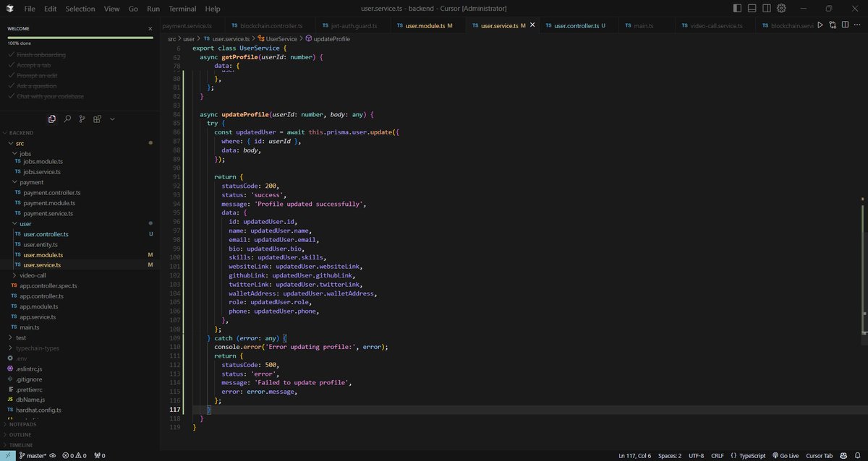Open ports forwarded indicator in status bar
The image size is (868, 461).
click(x=99, y=455)
